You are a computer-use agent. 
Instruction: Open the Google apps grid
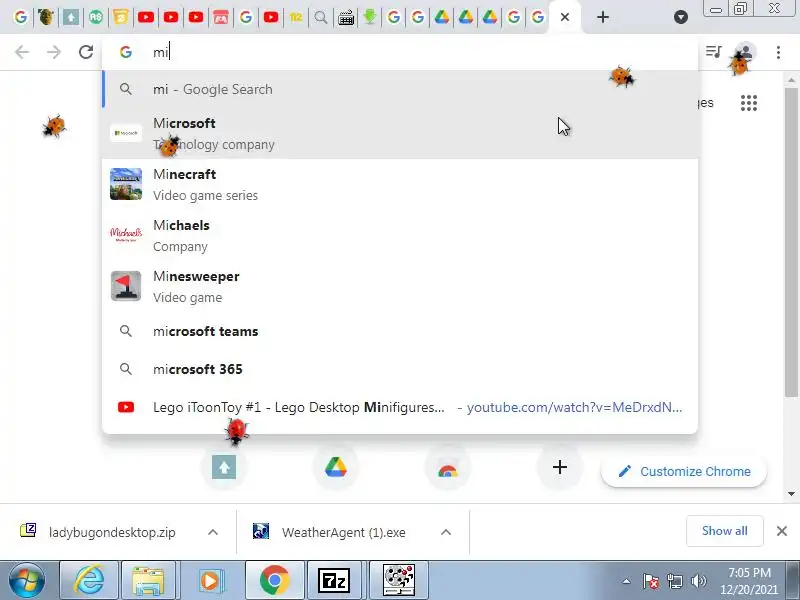748,103
